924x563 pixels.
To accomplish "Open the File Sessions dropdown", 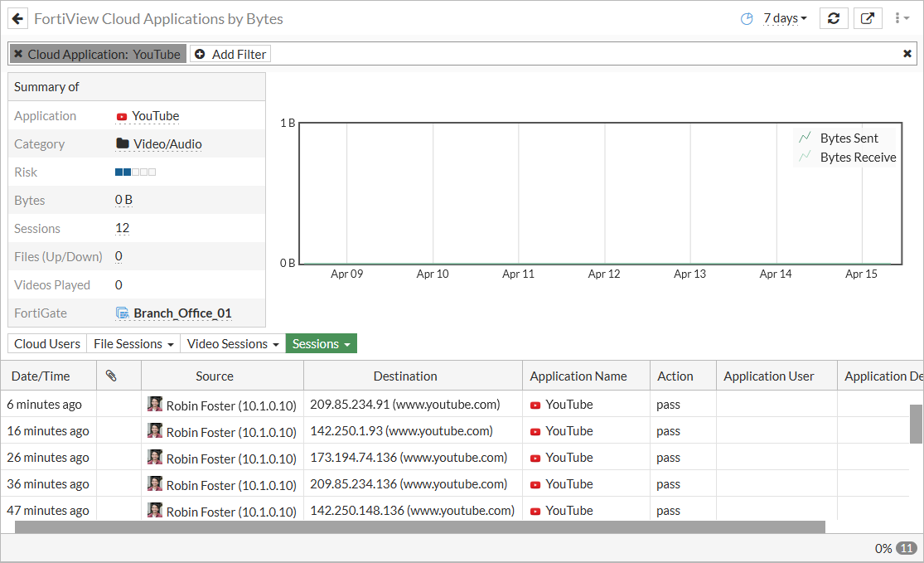I will tap(133, 344).
